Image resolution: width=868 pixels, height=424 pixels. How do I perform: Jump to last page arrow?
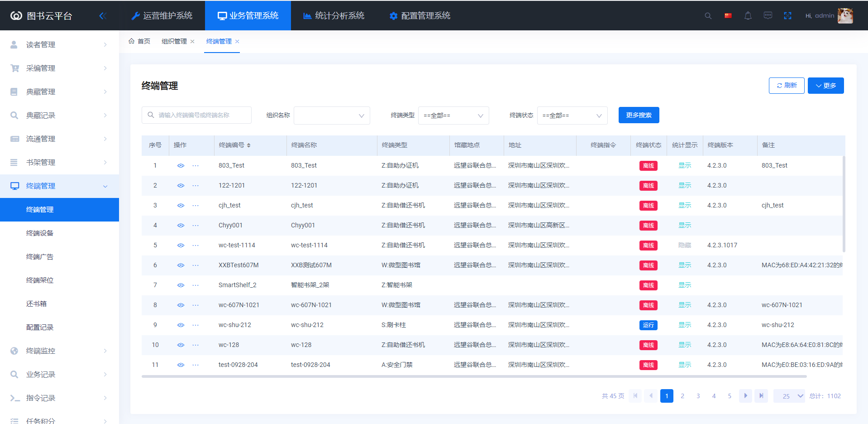[x=761, y=396]
